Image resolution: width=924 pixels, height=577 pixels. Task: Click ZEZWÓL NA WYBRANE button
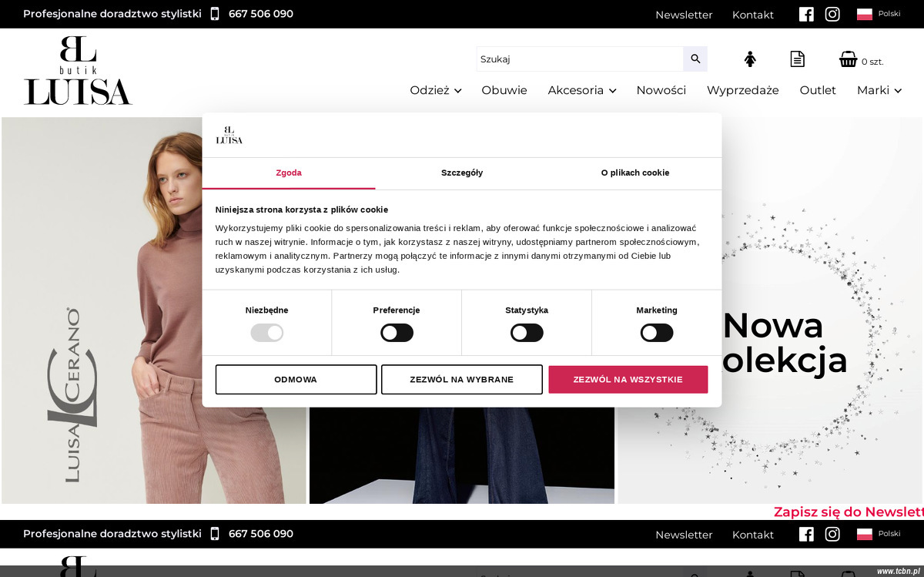tap(462, 380)
